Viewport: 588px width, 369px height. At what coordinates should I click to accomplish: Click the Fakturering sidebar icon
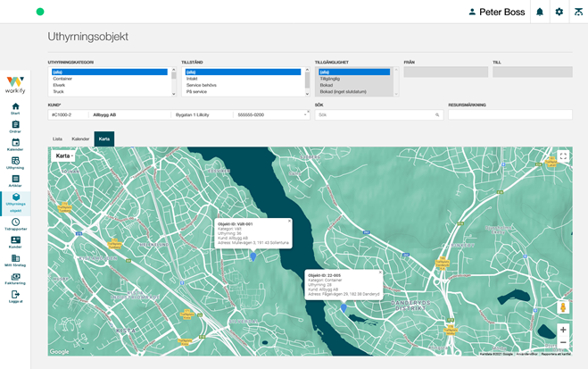(x=15, y=278)
